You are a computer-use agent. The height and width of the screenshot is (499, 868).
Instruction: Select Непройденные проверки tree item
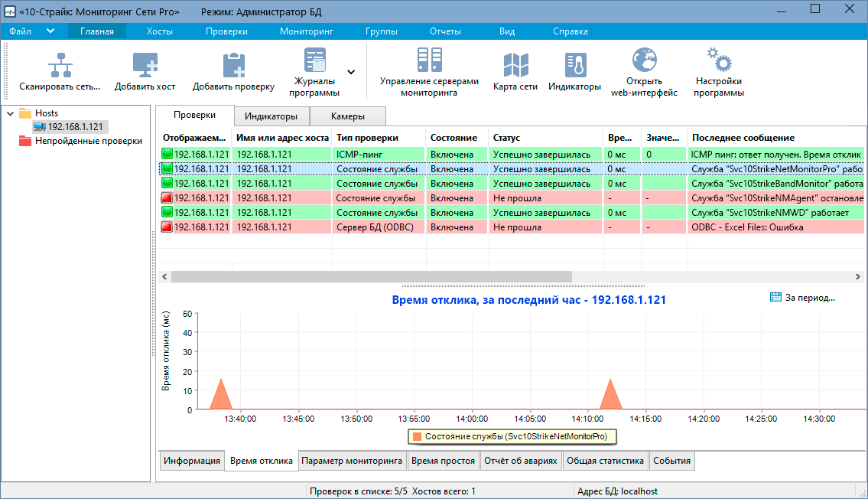89,141
